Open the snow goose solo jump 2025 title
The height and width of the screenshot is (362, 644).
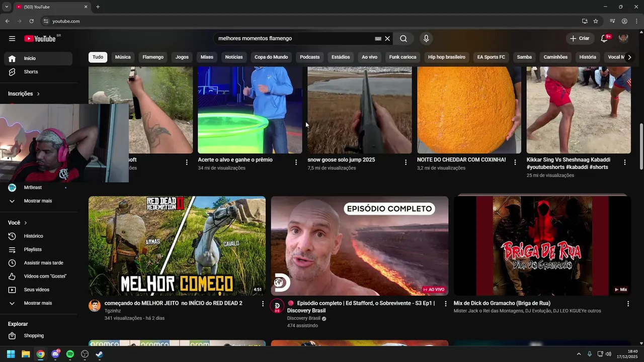pos(341,160)
